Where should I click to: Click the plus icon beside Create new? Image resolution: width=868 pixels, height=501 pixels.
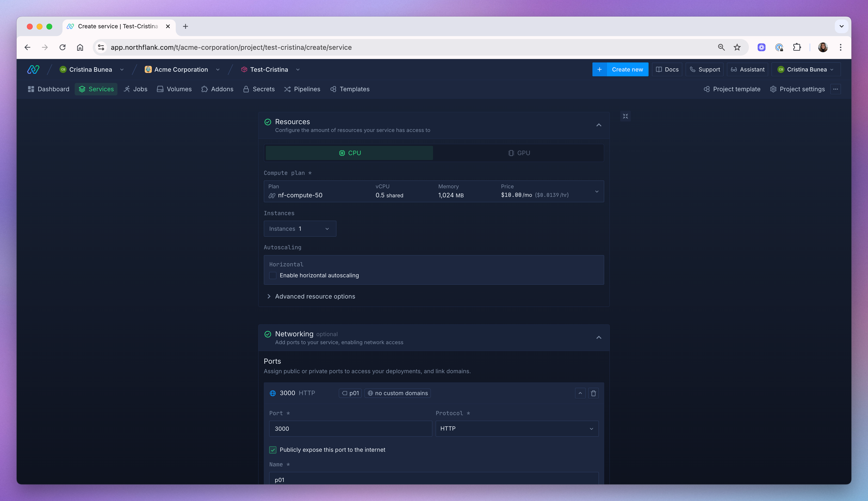tap(599, 70)
